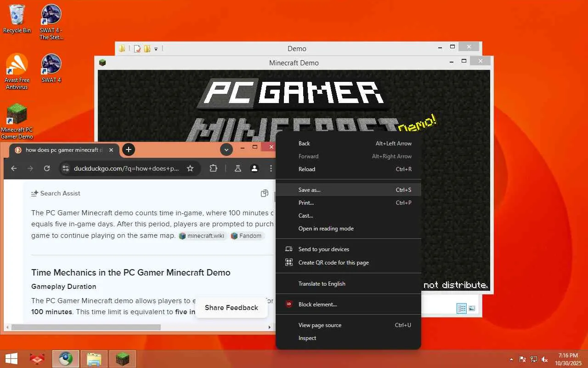Maximize the Minecraft Demo window
This screenshot has height=368, width=588.
[464, 61]
